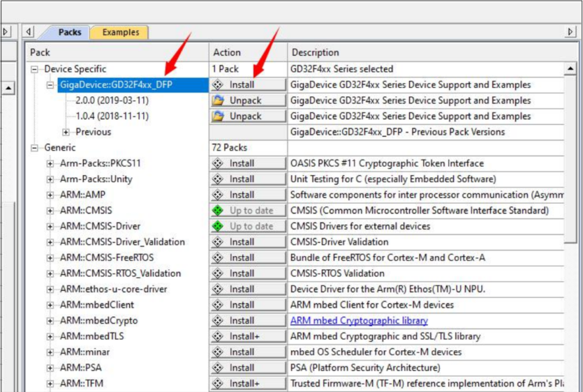Install the ARM::minar pack
Screen dimensions: 583x392
tap(249, 352)
